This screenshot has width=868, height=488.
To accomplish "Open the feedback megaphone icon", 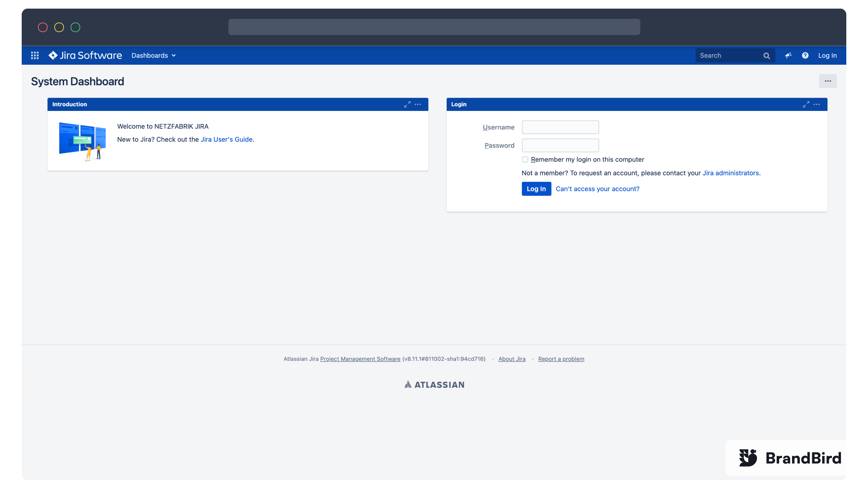I will coord(788,55).
